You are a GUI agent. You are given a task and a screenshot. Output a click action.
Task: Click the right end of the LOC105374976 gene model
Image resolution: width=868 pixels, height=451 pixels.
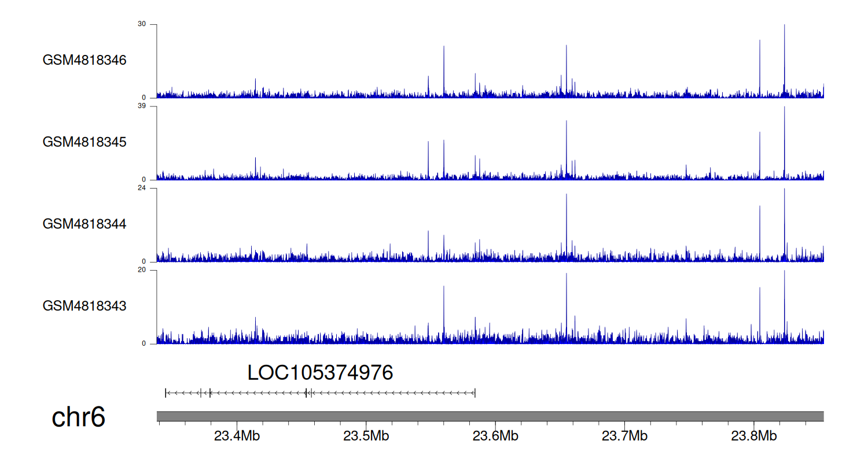pos(475,393)
